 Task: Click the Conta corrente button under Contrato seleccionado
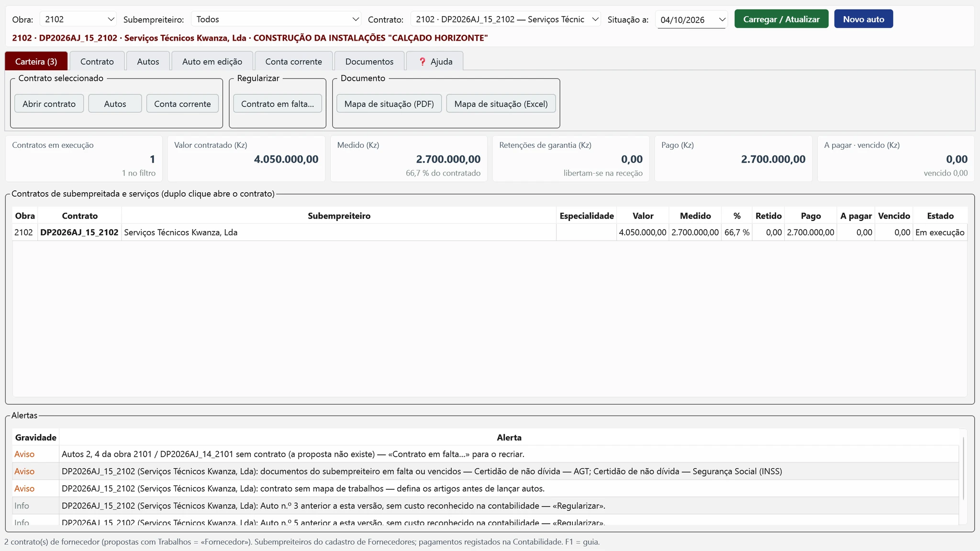pyautogui.click(x=182, y=104)
